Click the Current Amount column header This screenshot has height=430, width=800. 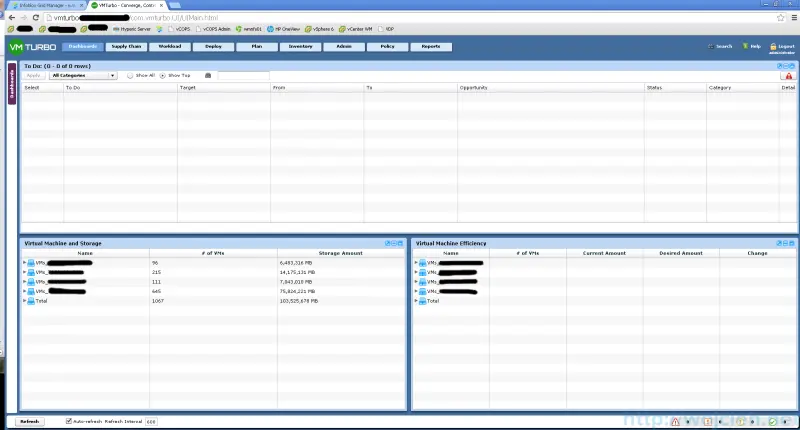coord(604,253)
